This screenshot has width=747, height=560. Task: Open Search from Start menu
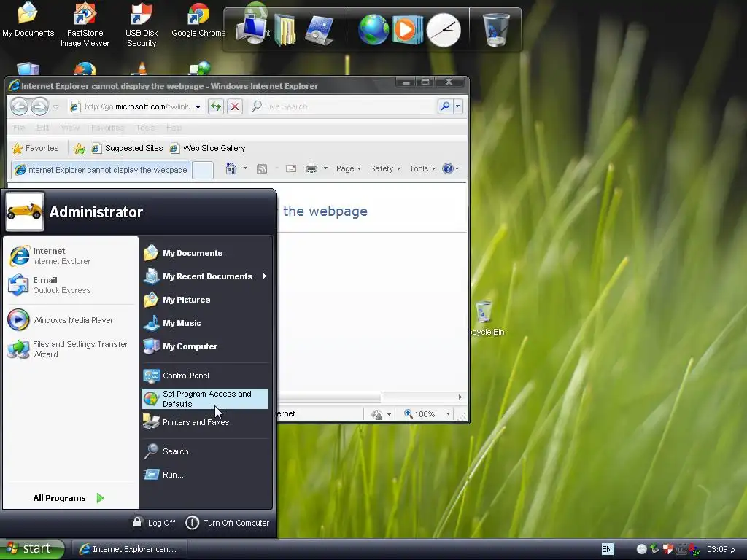205,451
